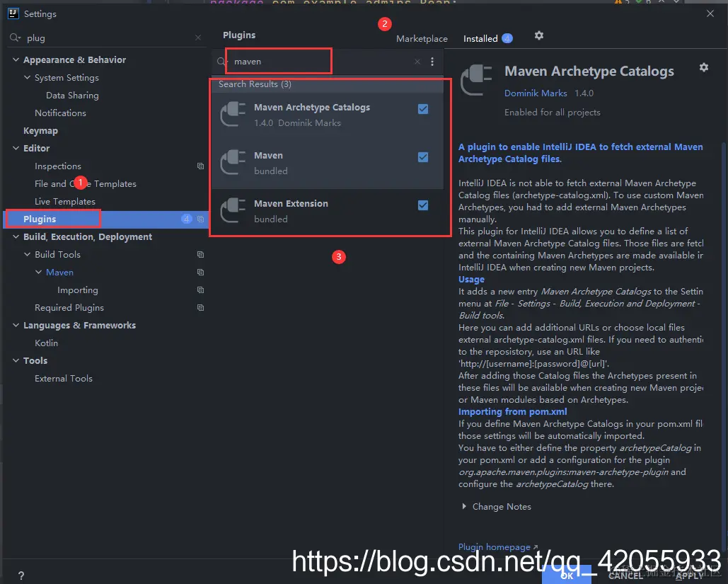Click project-level icon beside Maven tree item
This screenshot has width=728, height=584.
pyautogui.click(x=201, y=272)
